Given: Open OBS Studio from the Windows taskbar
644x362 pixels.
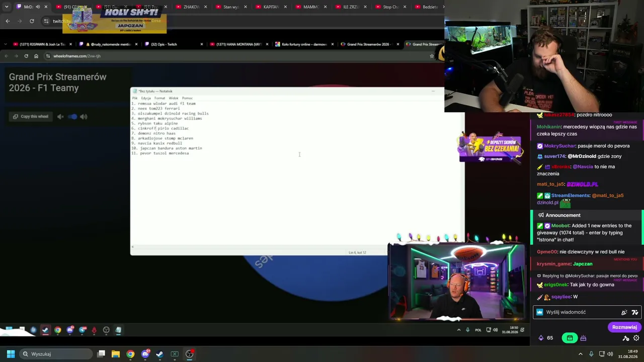Looking at the screenshot, I should [189, 354].
